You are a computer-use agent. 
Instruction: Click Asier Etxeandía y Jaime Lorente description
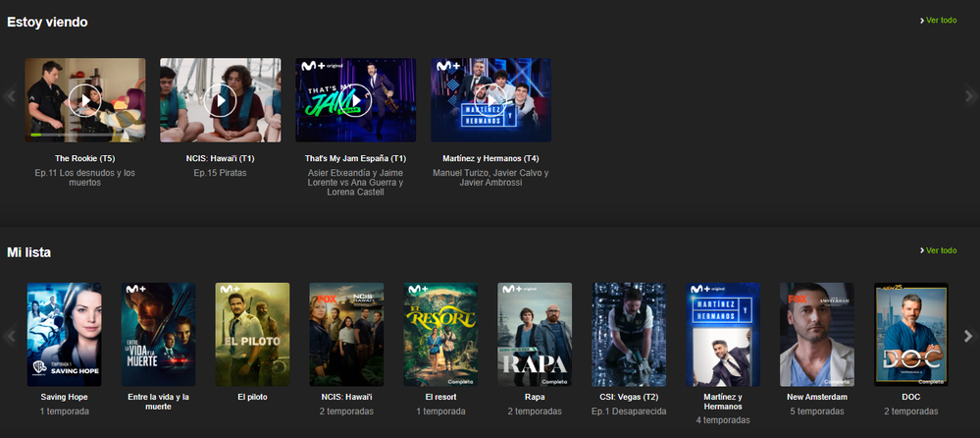pyautogui.click(x=356, y=182)
